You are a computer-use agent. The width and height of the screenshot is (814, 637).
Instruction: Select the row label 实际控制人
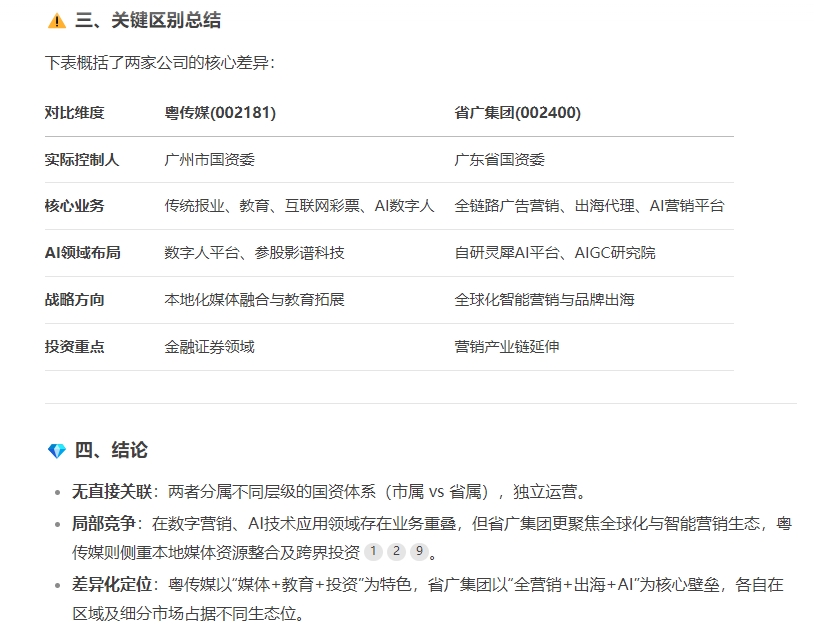click(82, 159)
